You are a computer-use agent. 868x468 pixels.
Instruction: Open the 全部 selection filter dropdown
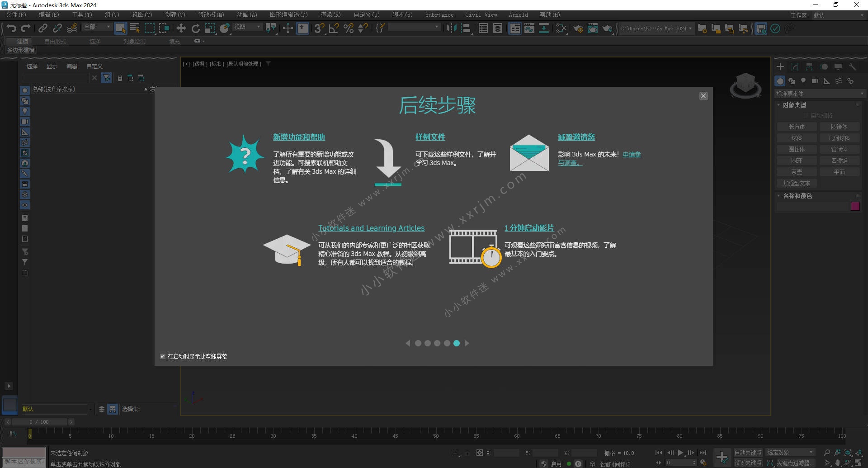point(97,27)
